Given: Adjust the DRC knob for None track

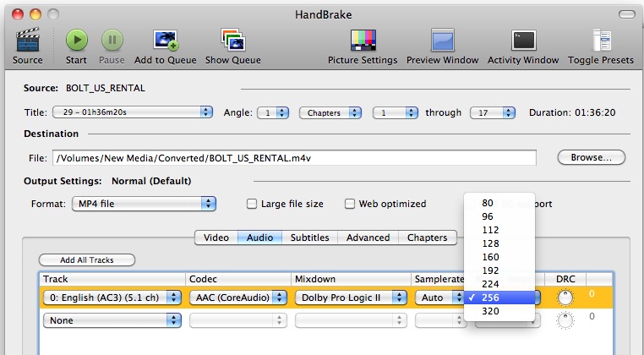Looking at the screenshot, I should click(x=565, y=320).
